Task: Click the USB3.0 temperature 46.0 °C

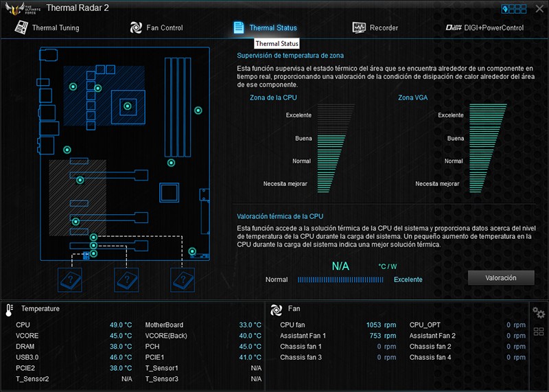Action: (x=121, y=357)
